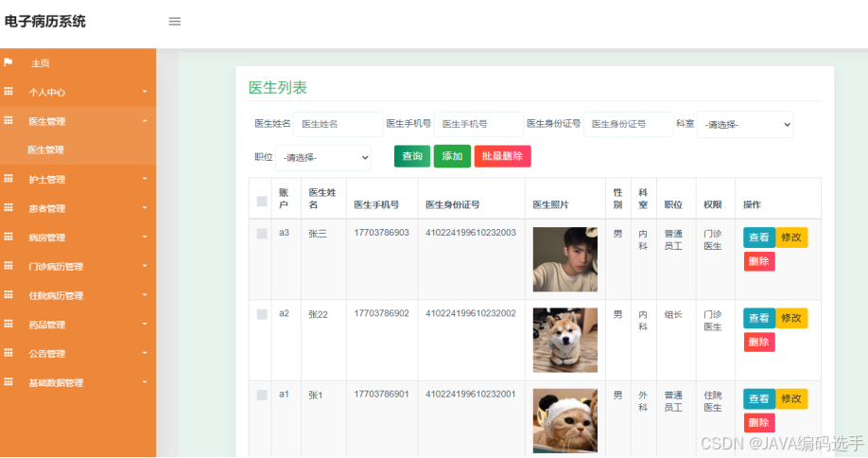Click the grid icon beside 护士管理
Screen dimensions: 868x458
pos(9,178)
